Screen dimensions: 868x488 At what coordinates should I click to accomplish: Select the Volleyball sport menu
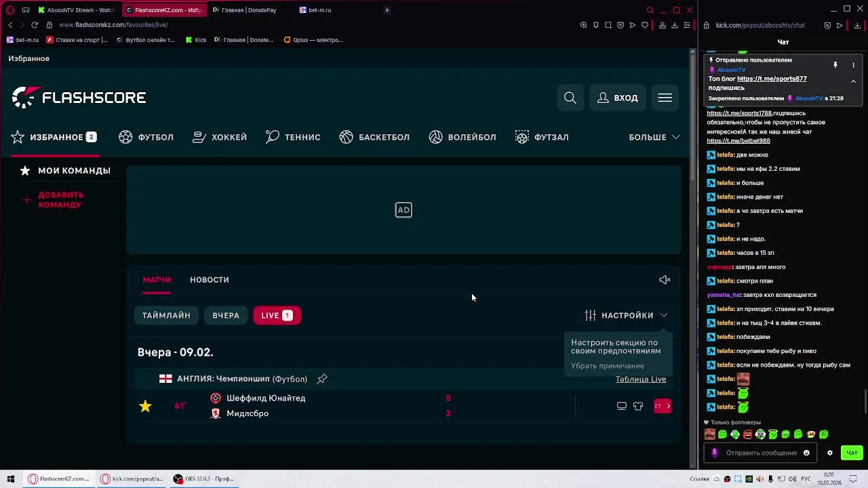[462, 137]
